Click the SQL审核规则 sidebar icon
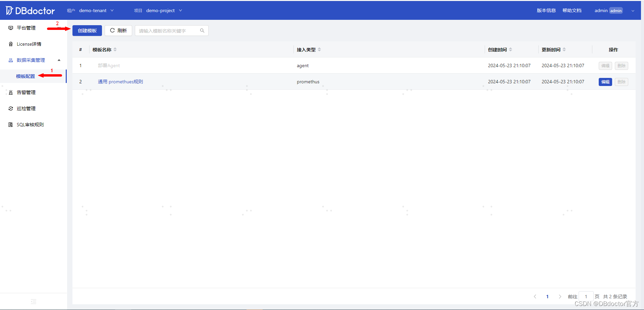This screenshot has width=644, height=310. tap(11, 125)
